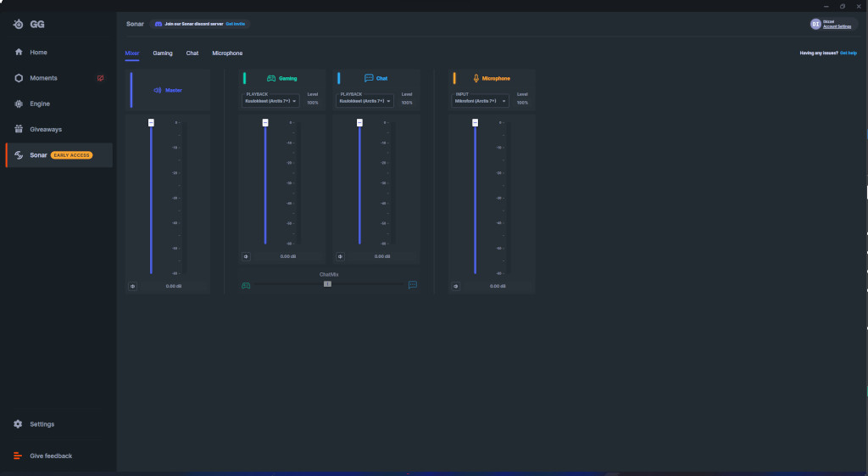Click the Sonar page title
This screenshot has width=868, height=476.
135,24
